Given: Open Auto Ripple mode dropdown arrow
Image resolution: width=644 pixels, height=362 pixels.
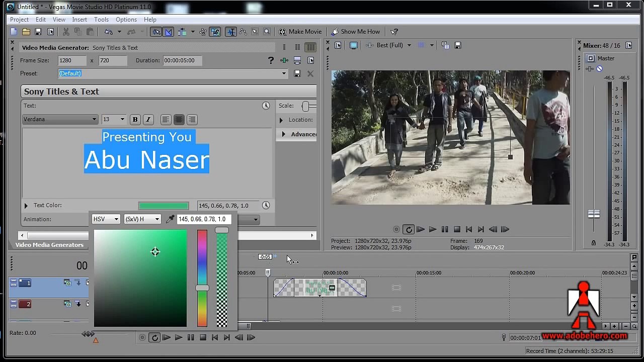Looking at the screenshot, I should (x=193, y=32).
